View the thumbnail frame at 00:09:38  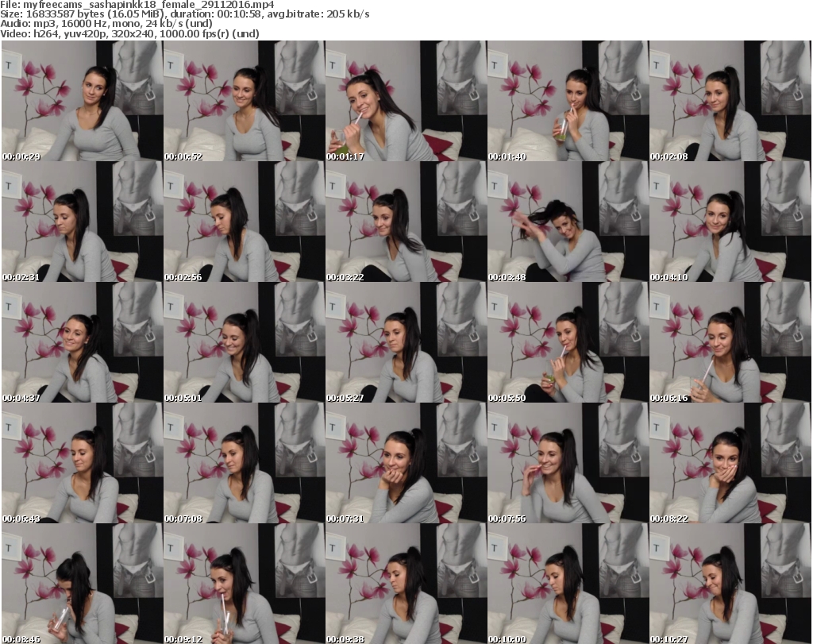[x=406, y=584]
